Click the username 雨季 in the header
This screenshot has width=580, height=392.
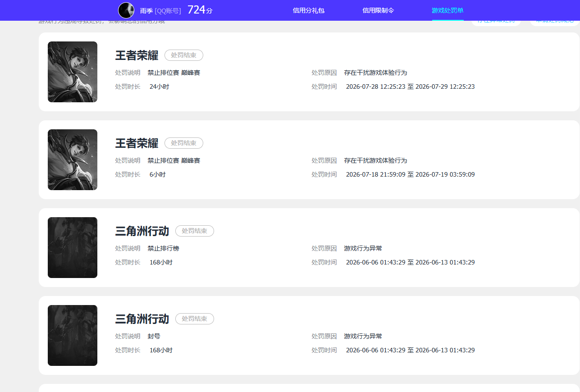point(146,11)
